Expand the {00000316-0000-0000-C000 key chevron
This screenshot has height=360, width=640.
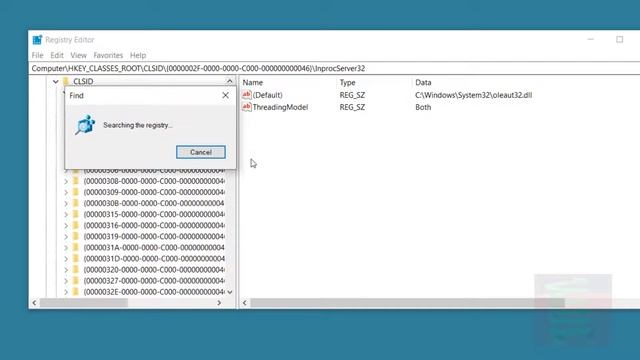[x=66, y=225]
